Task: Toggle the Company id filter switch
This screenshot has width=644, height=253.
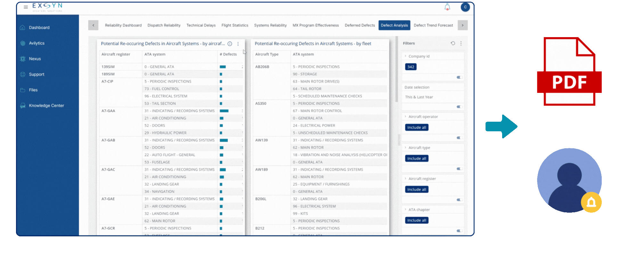Action: tap(459, 77)
